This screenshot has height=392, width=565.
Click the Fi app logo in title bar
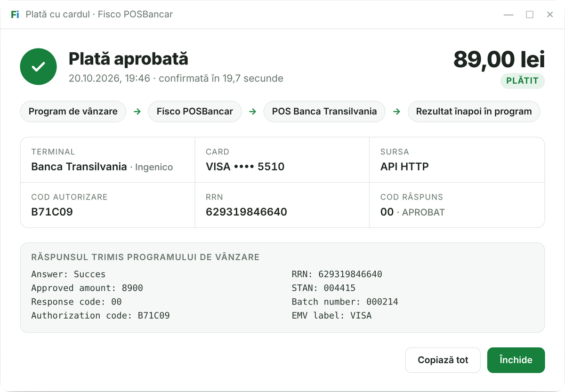(x=15, y=15)
